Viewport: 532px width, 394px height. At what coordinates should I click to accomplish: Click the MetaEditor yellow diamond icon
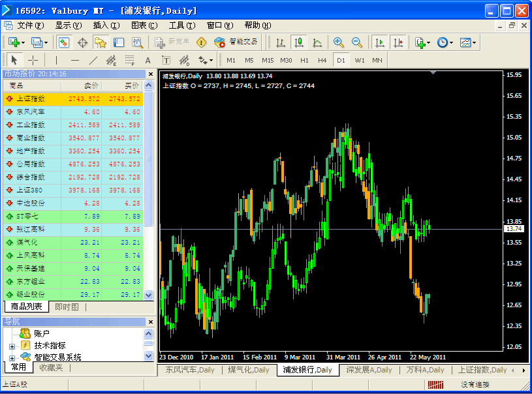coord(202,42)
